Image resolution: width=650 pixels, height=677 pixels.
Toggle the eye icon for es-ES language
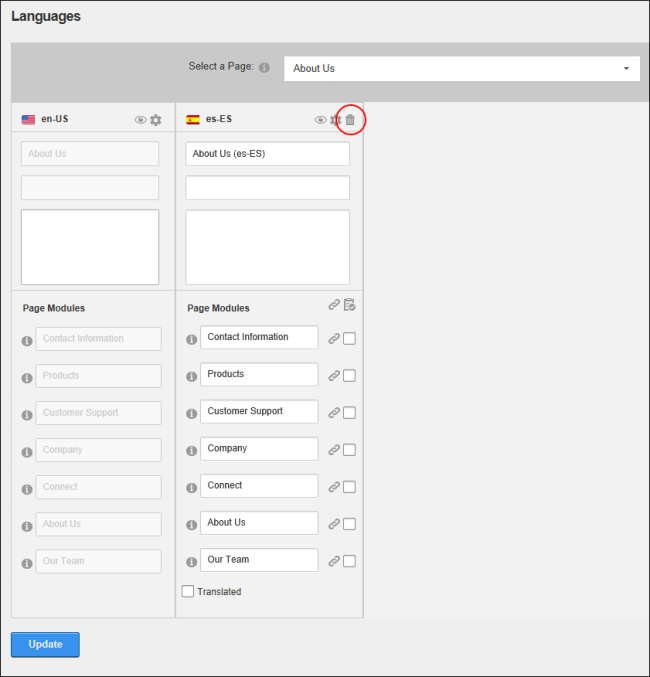[x=320, y=120]
